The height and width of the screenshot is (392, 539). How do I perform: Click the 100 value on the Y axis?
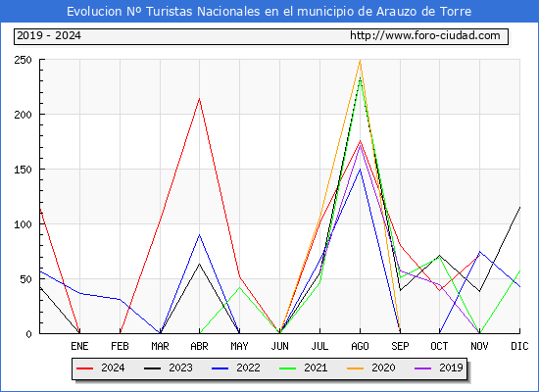[x=23, y=224]
